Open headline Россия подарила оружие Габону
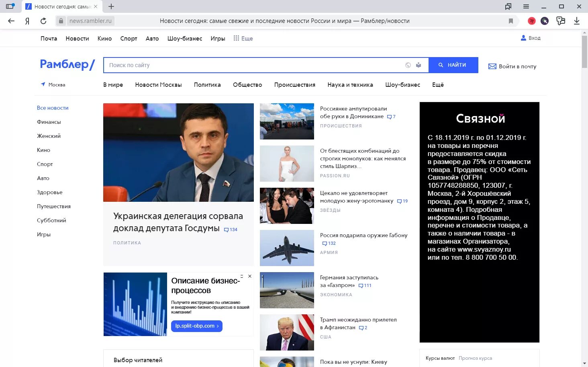 tap(363, 235)
